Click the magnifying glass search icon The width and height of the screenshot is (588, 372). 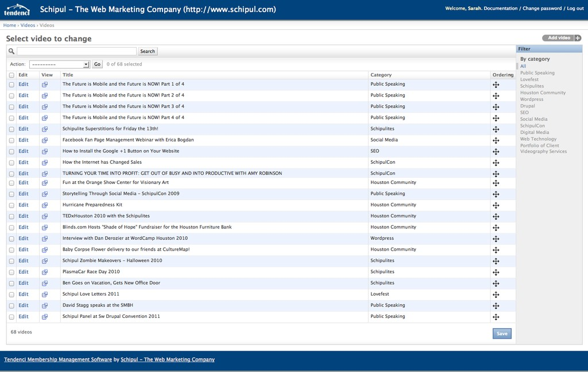[x=11, y=51]
